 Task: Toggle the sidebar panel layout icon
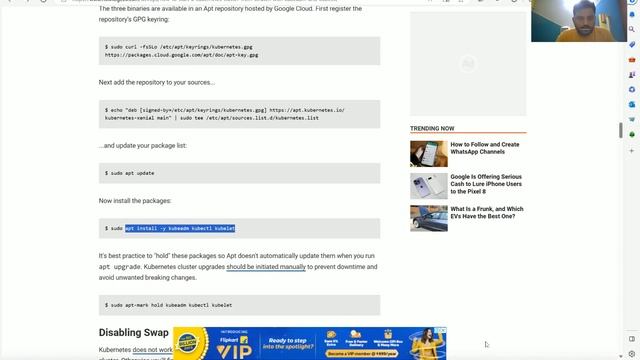coord(632,339)
